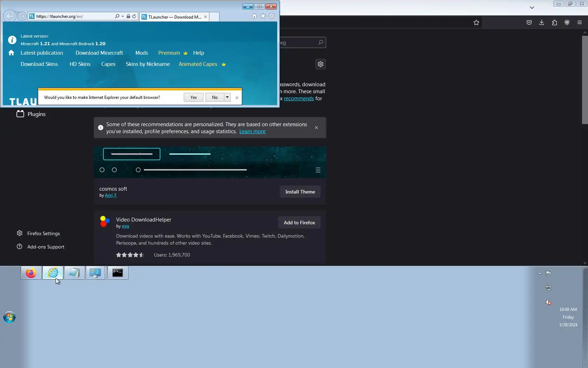Click the cosmos soft theme preview
Screen dimensions: 588x368
click(x=210, y=162)
